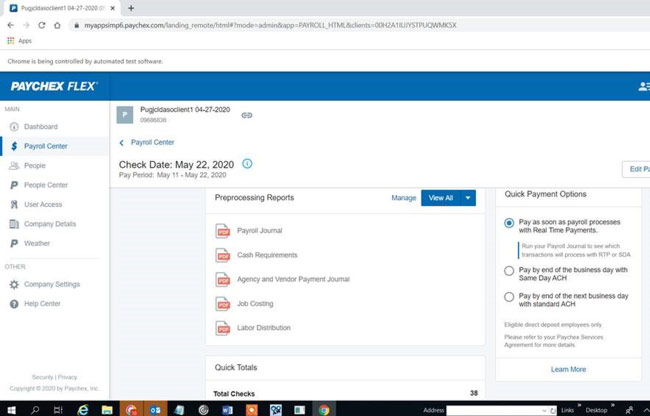This screenshot has width=650, height=416.
Task: Open Company Settings in the sidebar
Action: 52,285
